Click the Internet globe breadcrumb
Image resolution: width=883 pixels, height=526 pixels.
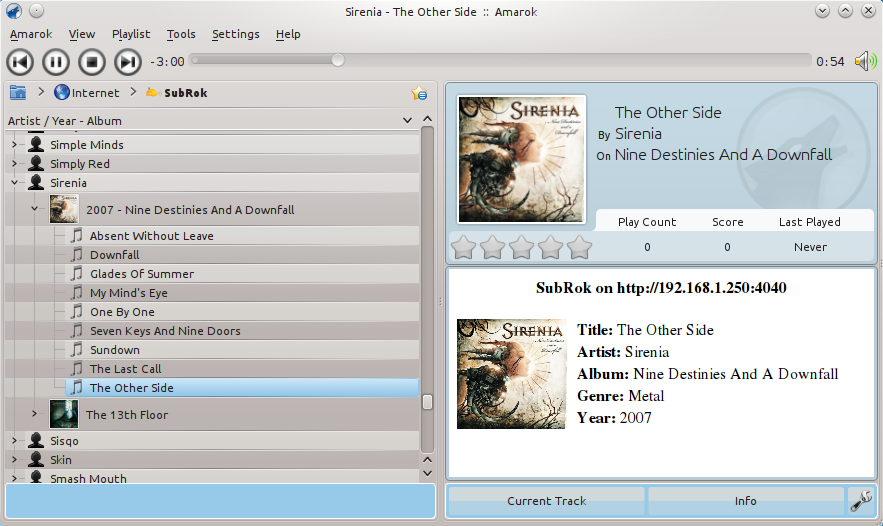(87, 92)
